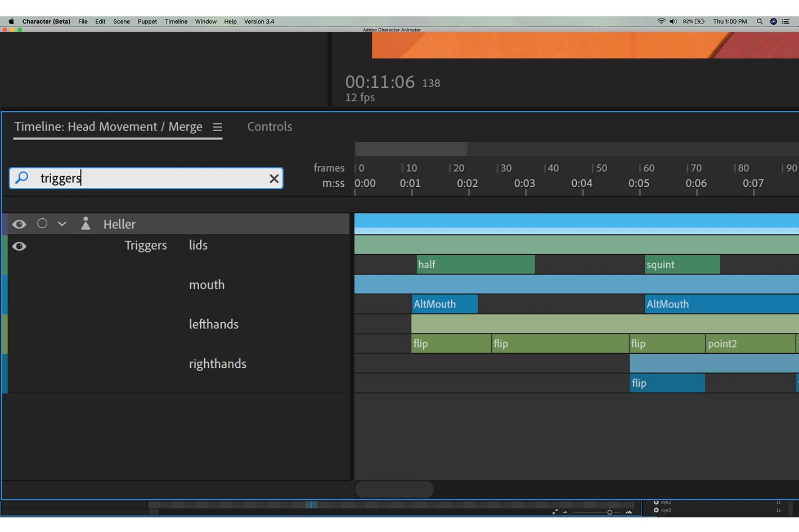Select the first AltMouth trigger bar
Viewport: 799px width, 532px height.
445,304
